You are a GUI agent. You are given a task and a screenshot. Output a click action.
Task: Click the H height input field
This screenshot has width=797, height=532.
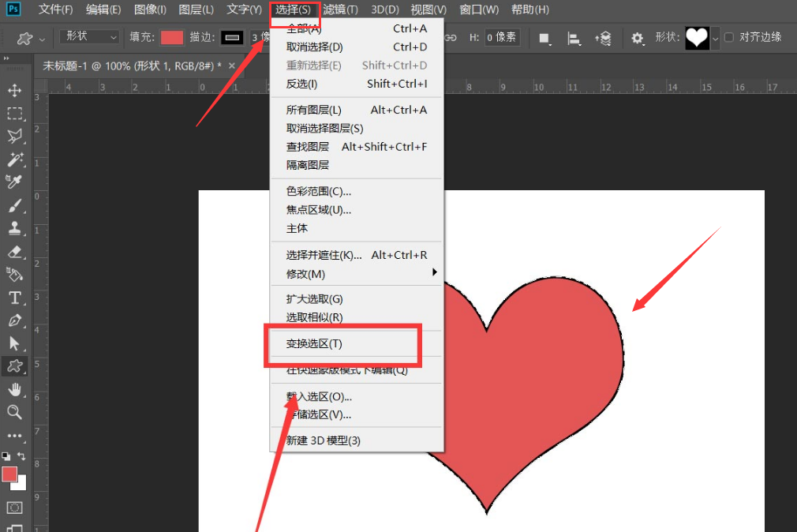(502, 37)
